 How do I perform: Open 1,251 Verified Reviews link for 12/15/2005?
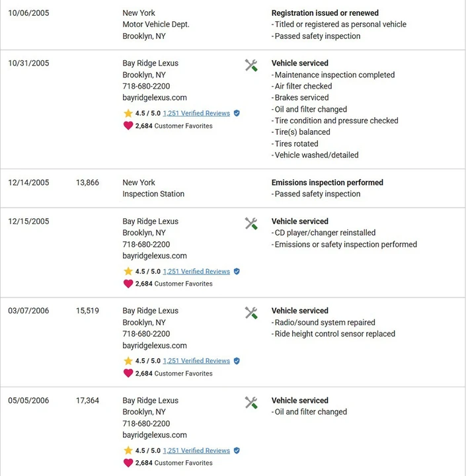196,272
